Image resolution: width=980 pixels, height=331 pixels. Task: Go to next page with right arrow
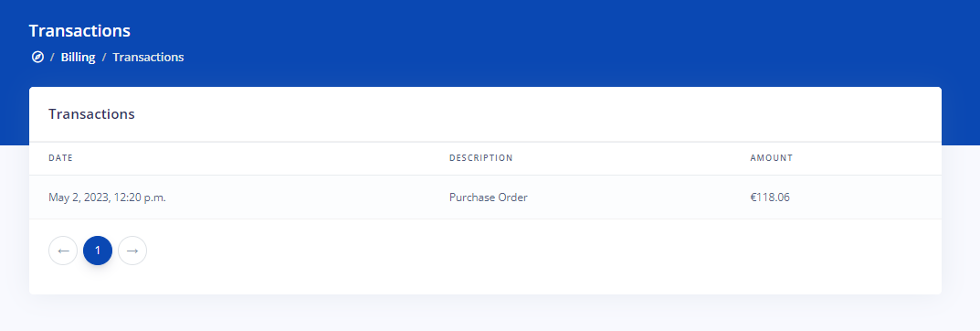click(x=132, y=251)
